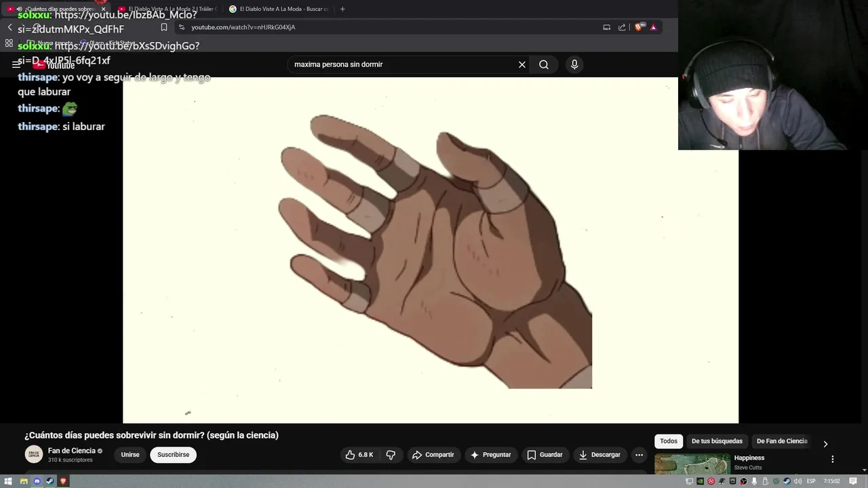Open the Fan de Ciencia channel name link

point(72,451)
